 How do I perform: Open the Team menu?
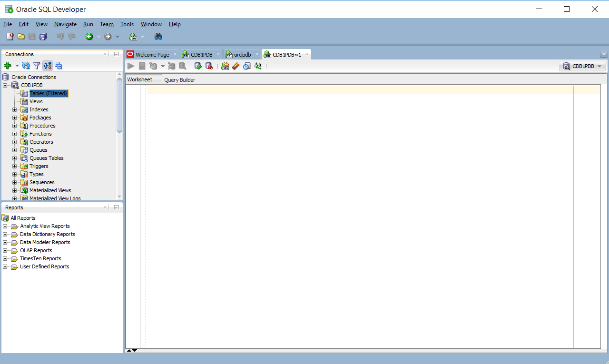[x=107, y=24]
